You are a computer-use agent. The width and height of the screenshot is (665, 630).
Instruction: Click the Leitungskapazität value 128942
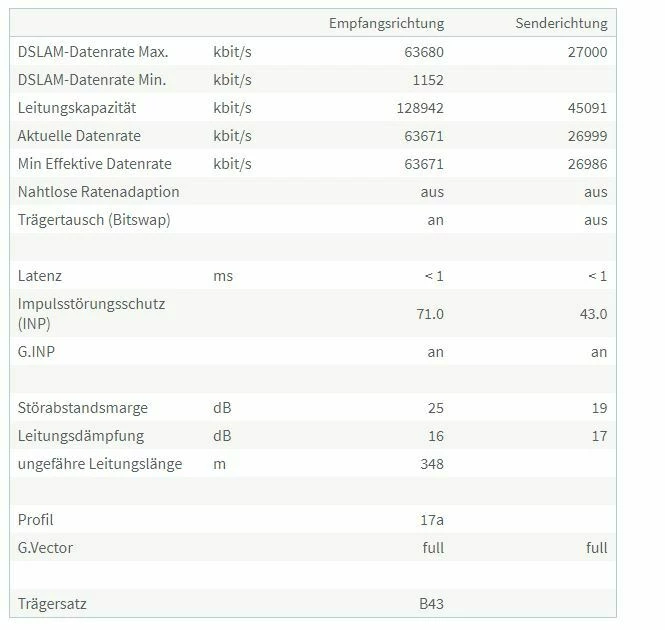click(x=420, y=108)
